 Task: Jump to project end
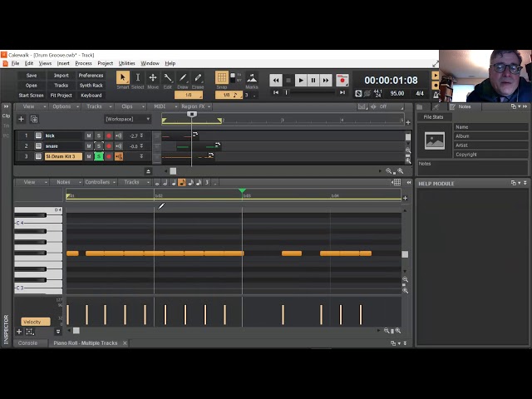(x=342, y=92)
